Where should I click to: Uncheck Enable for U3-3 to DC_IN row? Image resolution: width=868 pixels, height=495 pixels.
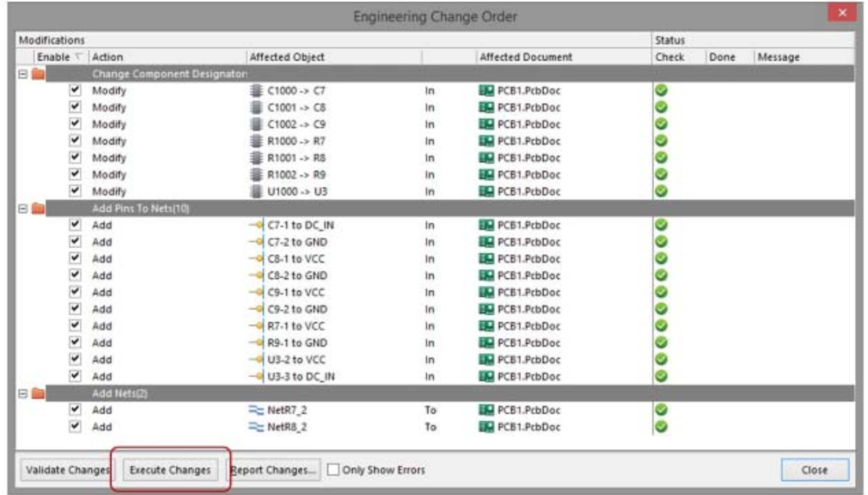pyautogui.click(x=76, y=376)
